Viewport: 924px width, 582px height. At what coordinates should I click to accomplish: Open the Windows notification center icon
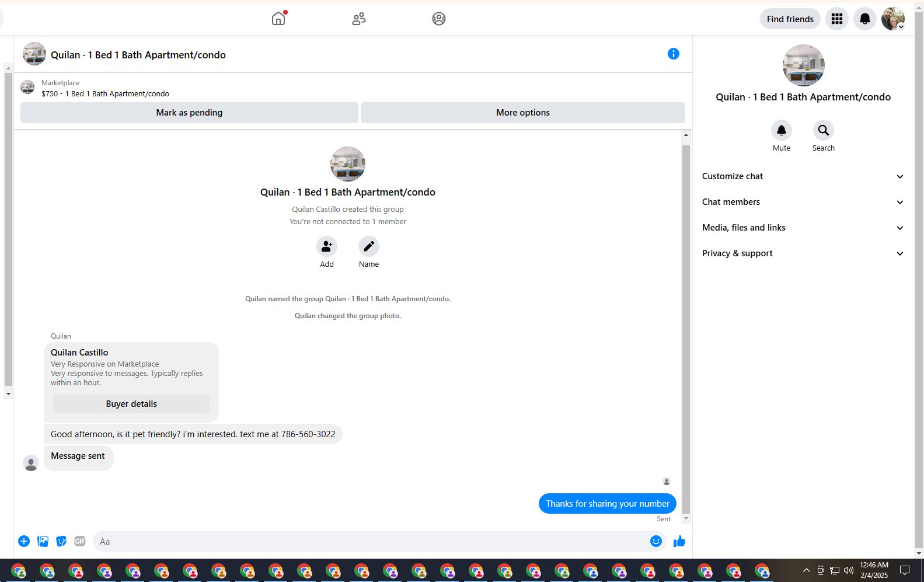tap(905, 570)
